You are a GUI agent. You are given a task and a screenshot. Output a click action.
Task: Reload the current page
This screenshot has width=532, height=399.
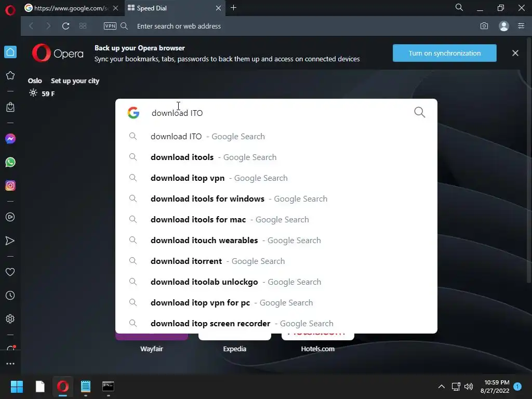(x=66, y=26)
